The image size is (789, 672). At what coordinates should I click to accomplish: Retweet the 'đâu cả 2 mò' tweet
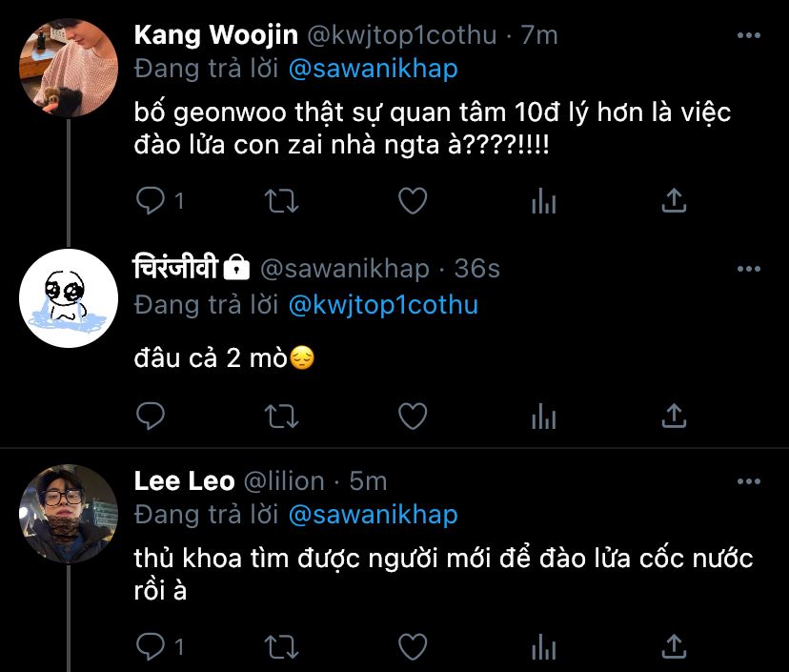click(281, 415)
